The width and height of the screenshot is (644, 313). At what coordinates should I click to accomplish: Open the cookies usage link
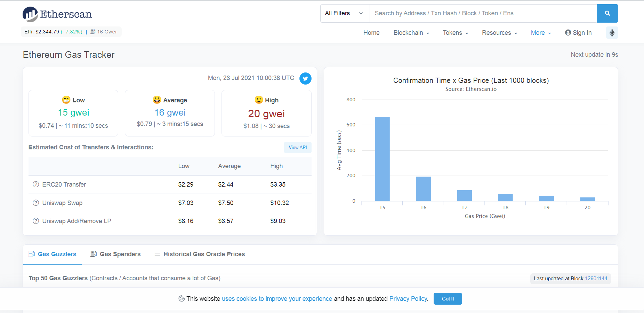277,299
